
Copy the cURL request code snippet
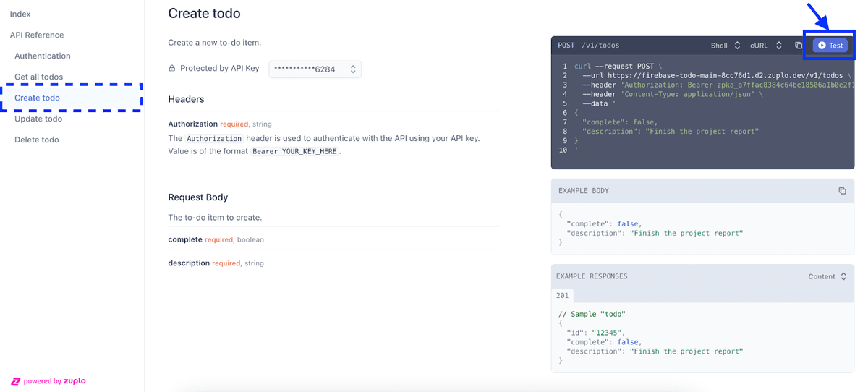[799, 46]
